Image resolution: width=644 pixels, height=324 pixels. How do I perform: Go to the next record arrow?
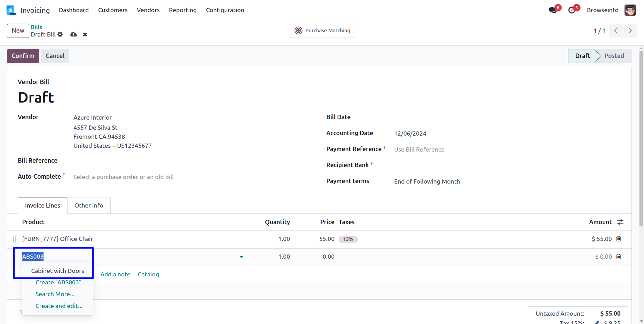click(630, 31)
